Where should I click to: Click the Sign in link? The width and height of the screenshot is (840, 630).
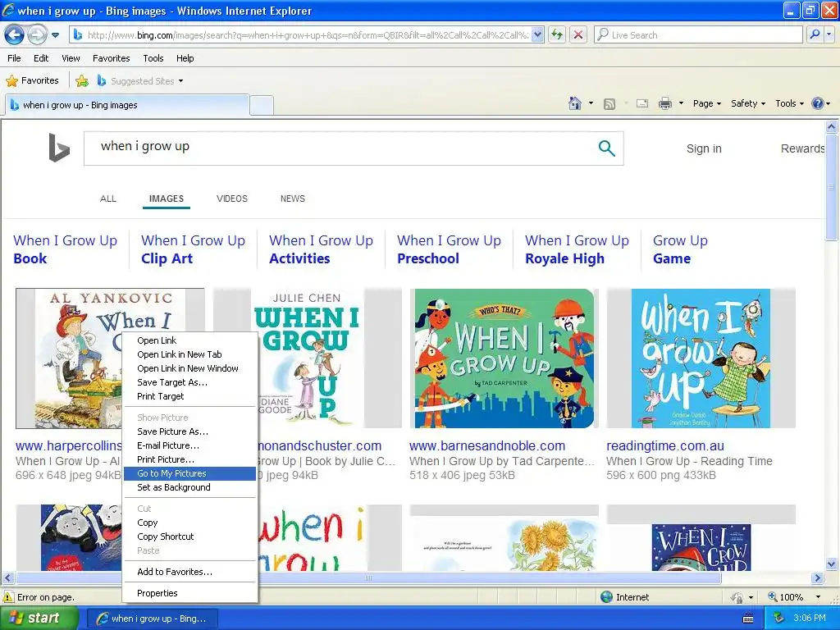click(704, 148)
